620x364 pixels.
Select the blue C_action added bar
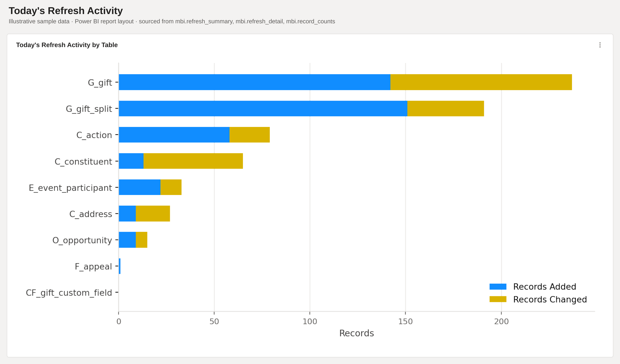[x=174, y=135]
